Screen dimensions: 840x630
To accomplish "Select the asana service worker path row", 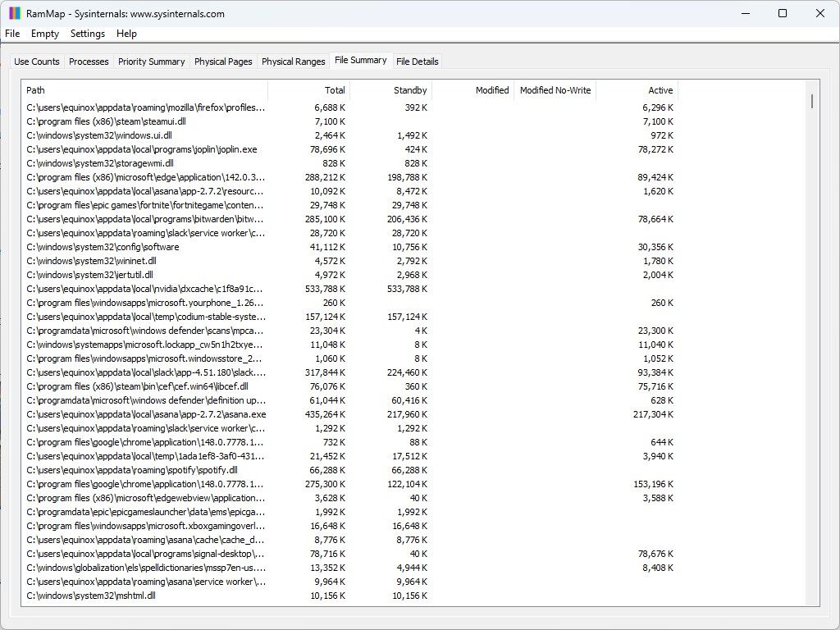I will click(350, 582).
